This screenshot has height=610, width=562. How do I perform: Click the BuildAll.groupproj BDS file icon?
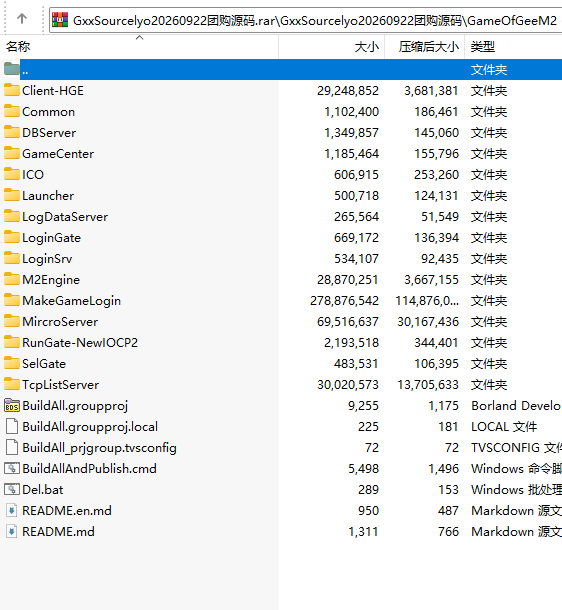(x=12, y=405)
